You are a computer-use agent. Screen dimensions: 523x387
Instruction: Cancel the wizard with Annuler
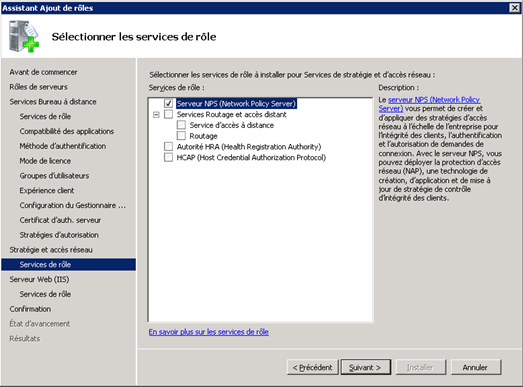pos(476,367)
